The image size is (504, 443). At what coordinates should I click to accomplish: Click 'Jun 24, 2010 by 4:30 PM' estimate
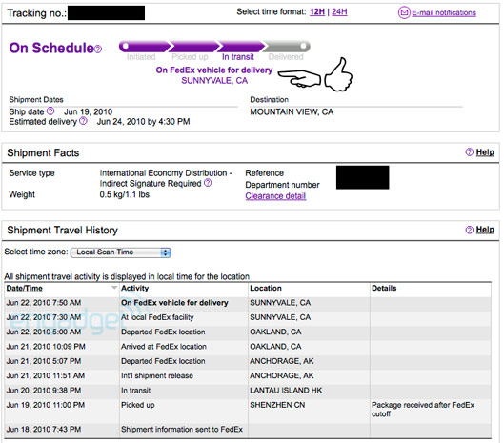click(143, 122)
